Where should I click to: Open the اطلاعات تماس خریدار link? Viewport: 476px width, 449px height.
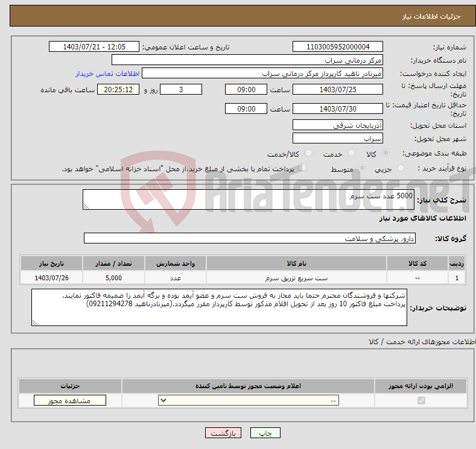107,74
